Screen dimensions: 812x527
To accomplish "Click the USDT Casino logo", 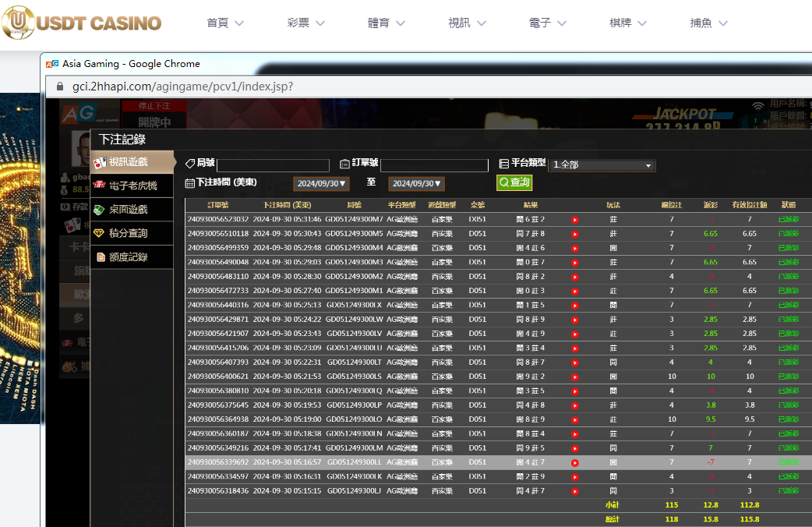I will [x=82, y=23].
